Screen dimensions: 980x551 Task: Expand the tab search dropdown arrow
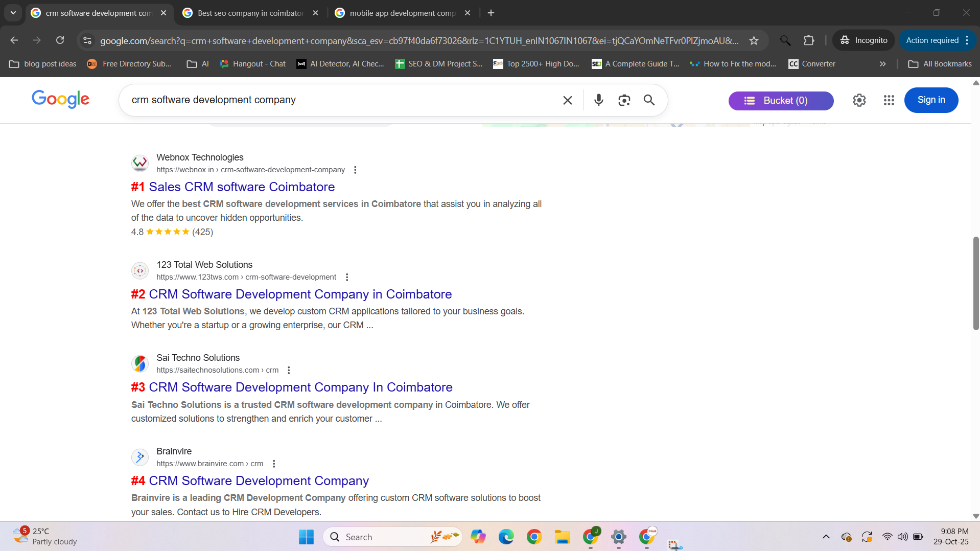tap(13, 13)
